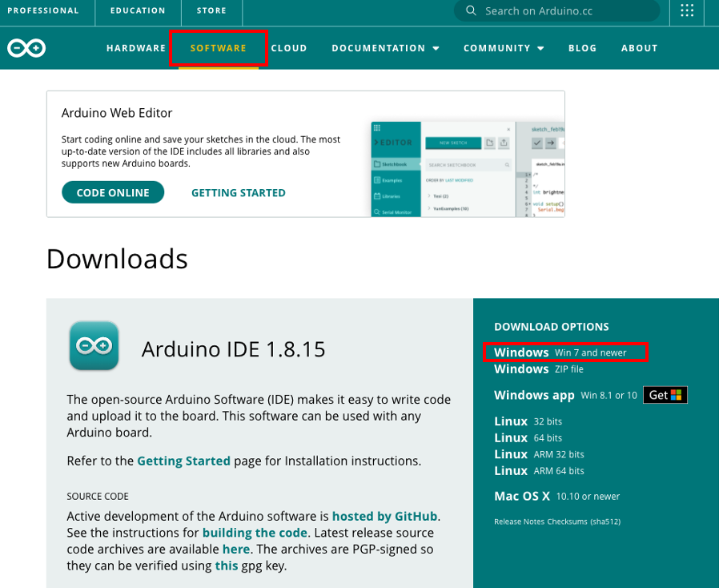This screenshot has width=719, height=588.
Task: Open Getting Started page link in description
Action: point(183,461)
